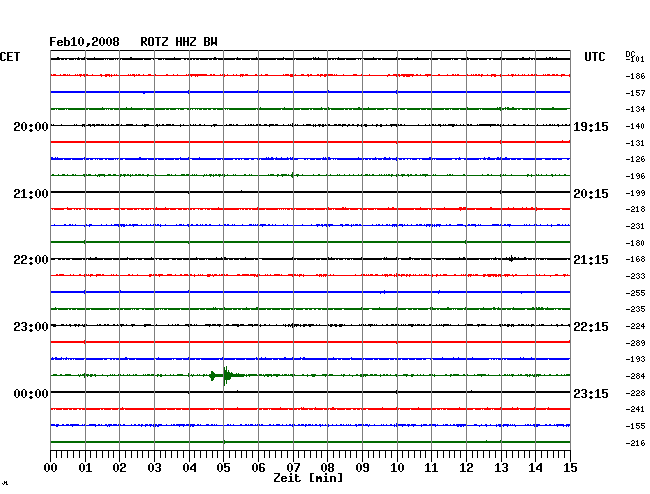Viewport: 650px width, 494px height.
Task: Select the CET time label "00:00"
Action: coord(31,393)
